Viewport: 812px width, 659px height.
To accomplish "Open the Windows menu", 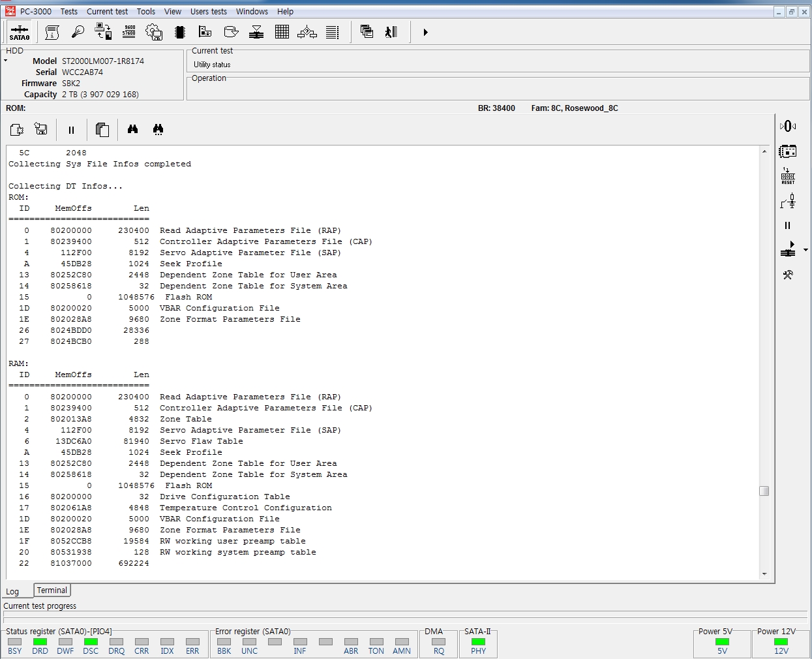I will point(252,11).
